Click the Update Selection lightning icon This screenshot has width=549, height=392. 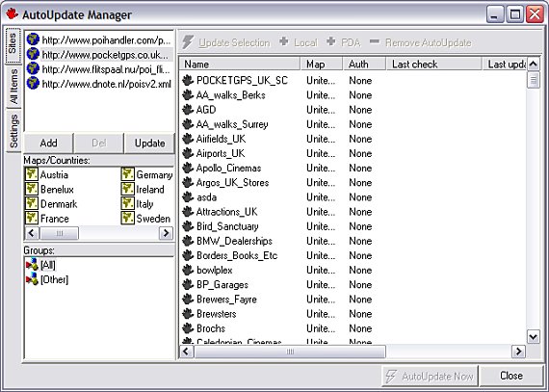[x=188, y=42]
